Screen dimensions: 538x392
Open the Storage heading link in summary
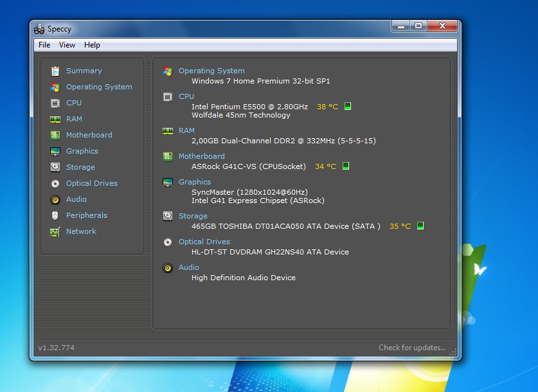193,216
